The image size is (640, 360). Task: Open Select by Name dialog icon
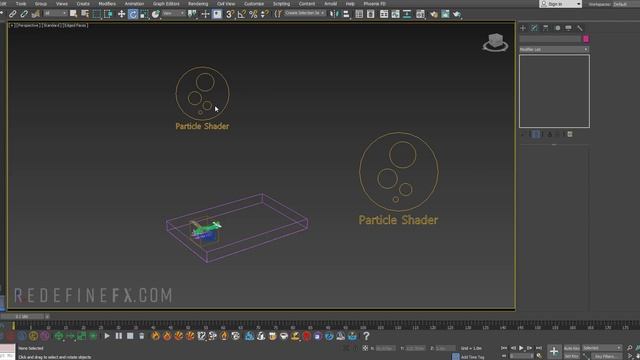pos(85,14)
